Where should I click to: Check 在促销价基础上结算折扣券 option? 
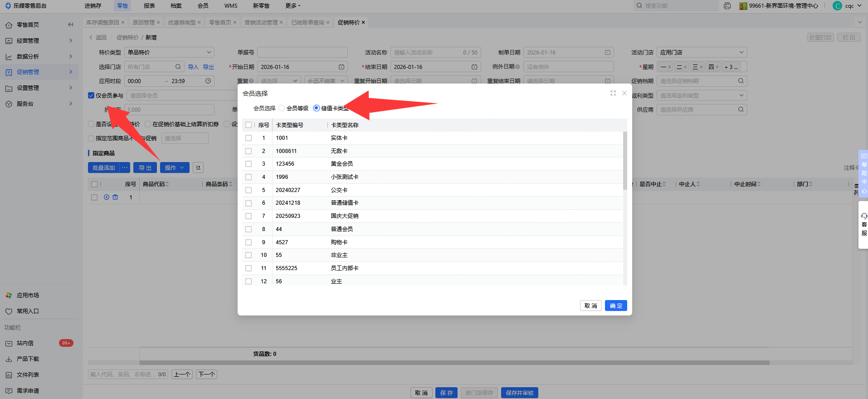pyautogui.click(x=148, y=124)
